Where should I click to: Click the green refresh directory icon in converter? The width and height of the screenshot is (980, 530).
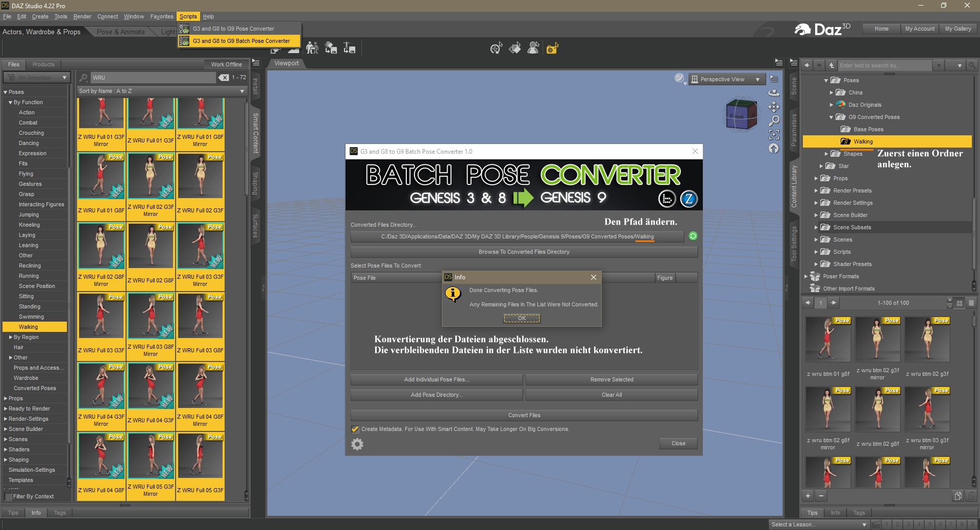[x=693, y=236]
